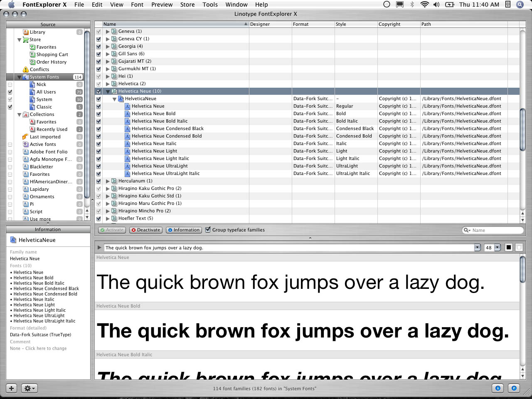532x399 pixels.
Task: Click the Active fonts gear icon
Action: click(x=26, y=144)
